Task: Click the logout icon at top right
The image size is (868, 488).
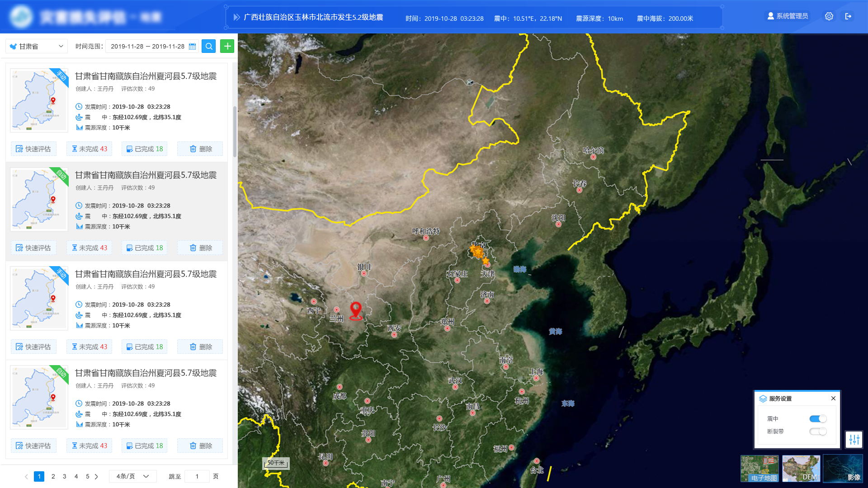Action: (848, 16)
